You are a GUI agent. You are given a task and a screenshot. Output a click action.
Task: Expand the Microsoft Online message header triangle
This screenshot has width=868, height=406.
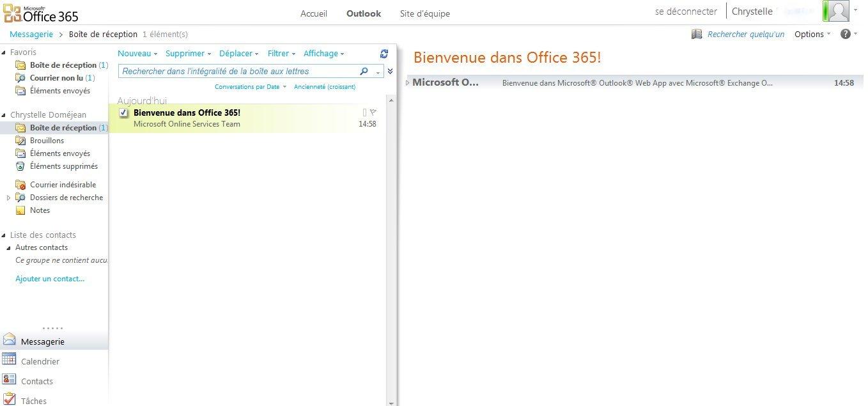tap(408, 82)
